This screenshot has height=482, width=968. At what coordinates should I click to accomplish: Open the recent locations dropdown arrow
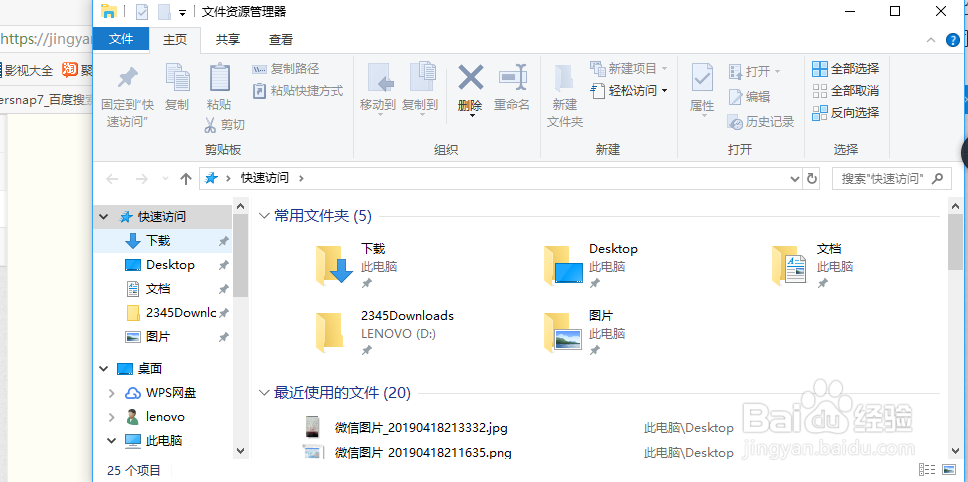point(165,179)
